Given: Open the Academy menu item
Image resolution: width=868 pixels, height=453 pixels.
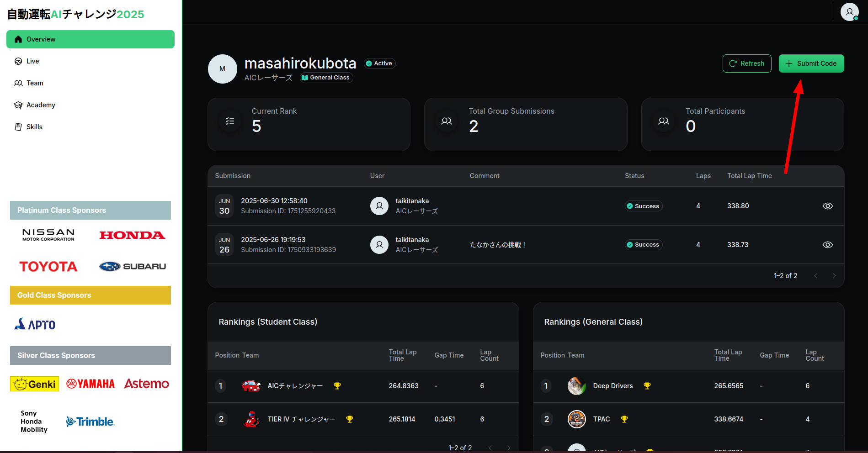Looking at the screenshot, I should click(41, 105).
